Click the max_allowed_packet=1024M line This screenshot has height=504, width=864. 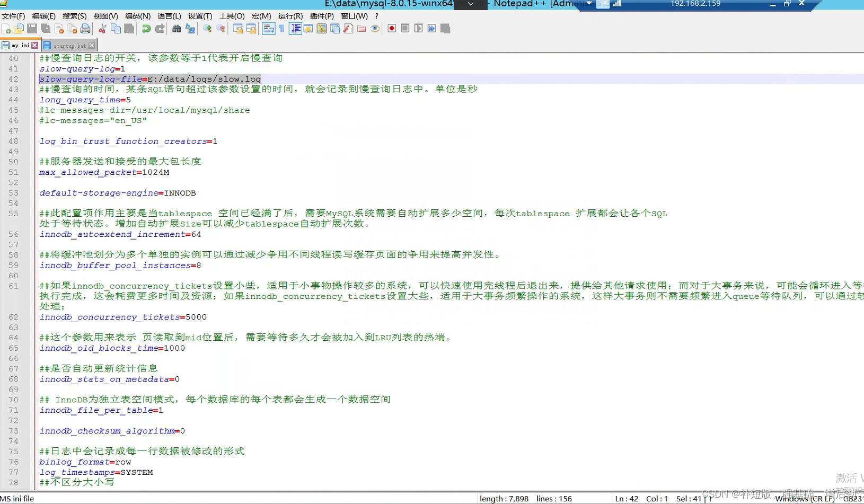click(x=104, y=172)
